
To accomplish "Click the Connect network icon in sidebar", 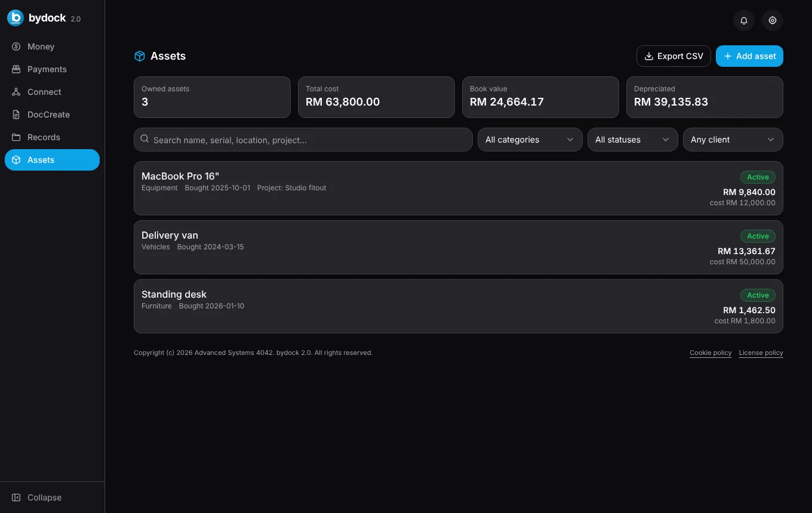I will 16,92.
